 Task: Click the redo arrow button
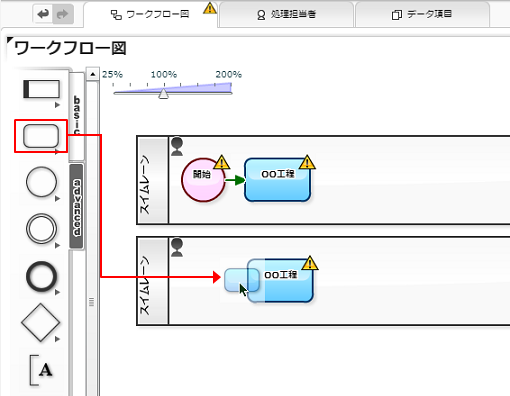click(x=63, y=14)
